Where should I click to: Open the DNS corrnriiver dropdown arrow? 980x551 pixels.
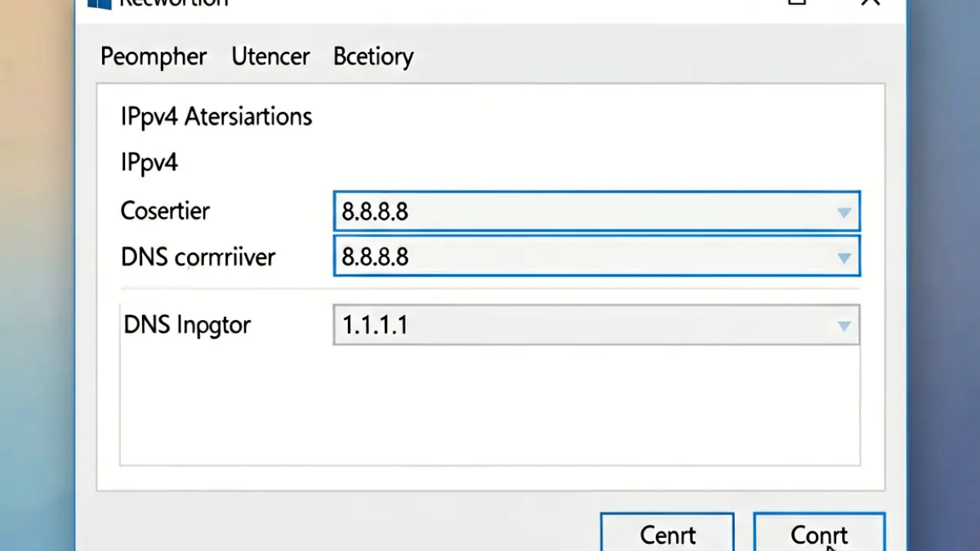click(x=844, y=258)
